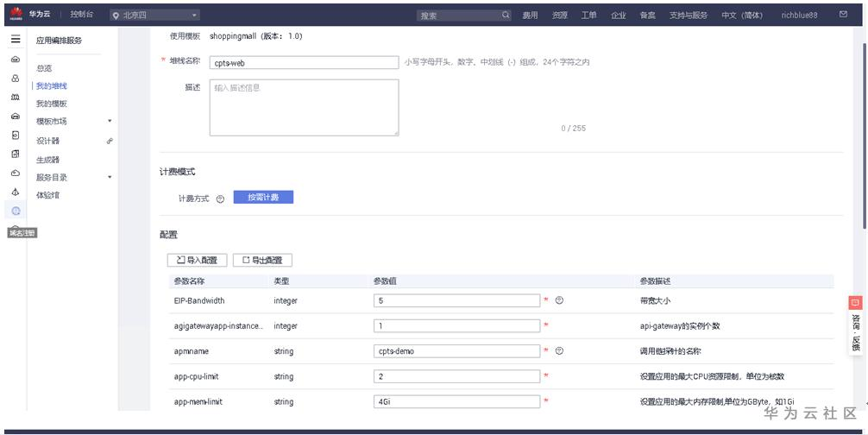Click the 0 / 255 character counter
Screen dimensions: 868x435
[573, 128]
